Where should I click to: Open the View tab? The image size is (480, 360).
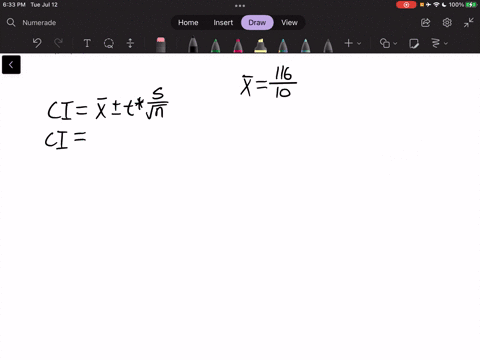tap(289, 23)
